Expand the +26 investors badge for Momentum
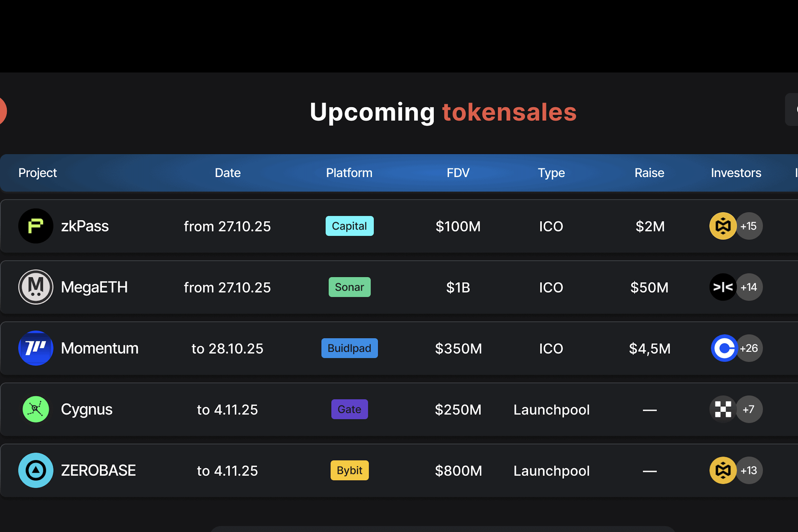The width and height of the screenshot is (798, 532). [x=750, y=348]
